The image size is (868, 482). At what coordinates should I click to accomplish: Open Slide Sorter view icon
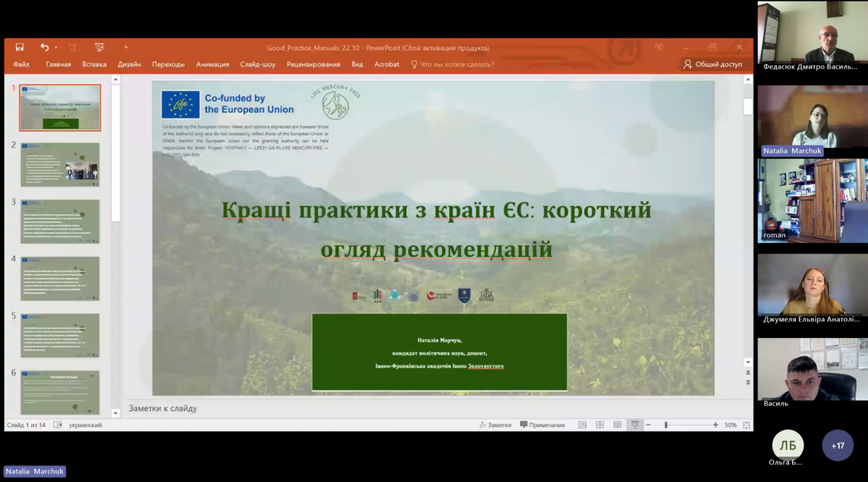[600, 425]
